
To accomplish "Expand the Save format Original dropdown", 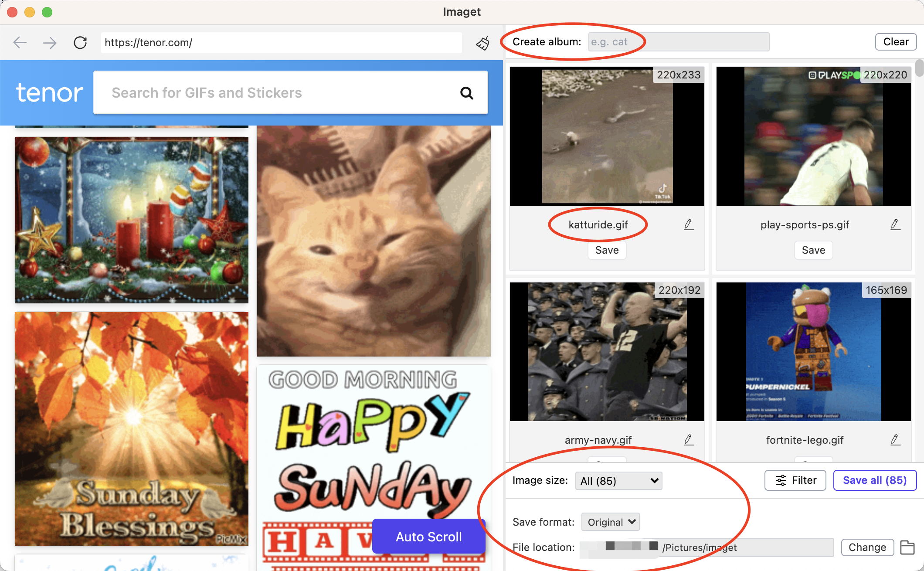I will (x=610, y=521).
